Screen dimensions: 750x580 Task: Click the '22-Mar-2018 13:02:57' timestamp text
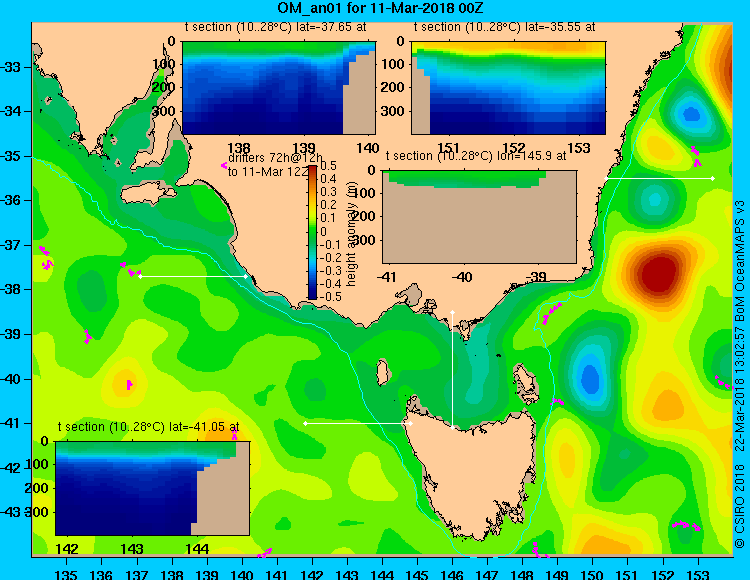[740, 388]
